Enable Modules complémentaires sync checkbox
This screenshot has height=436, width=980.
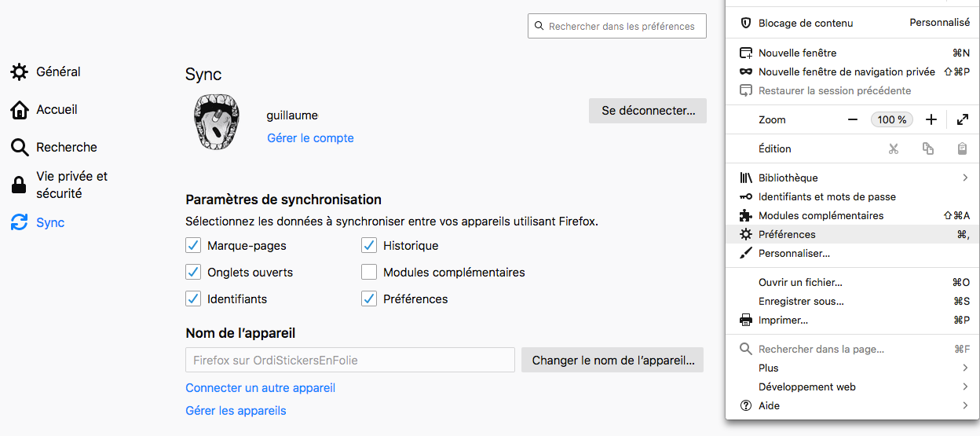point(369,273)
